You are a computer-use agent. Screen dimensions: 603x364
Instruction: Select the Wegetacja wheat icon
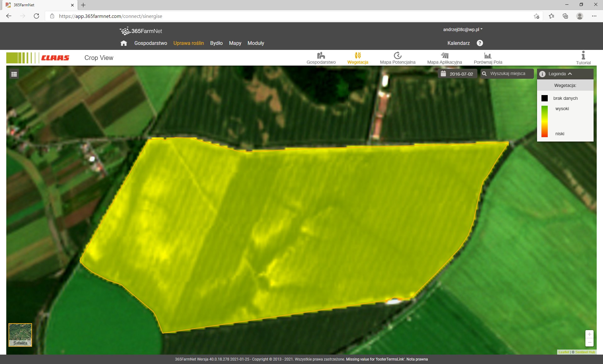tap(357, 56)
